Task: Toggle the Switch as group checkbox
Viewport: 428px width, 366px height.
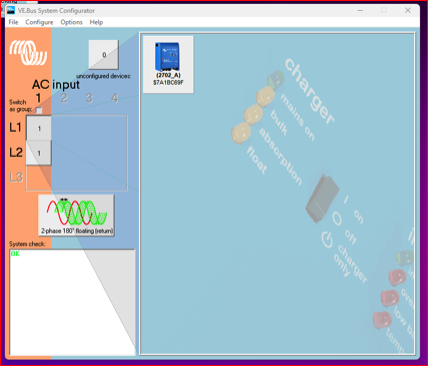Action: coord(39,110)
